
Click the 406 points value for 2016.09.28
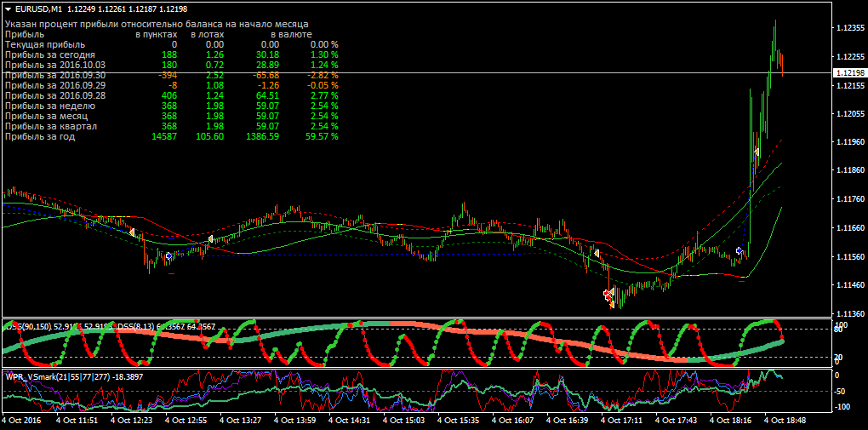click(169, 95)
